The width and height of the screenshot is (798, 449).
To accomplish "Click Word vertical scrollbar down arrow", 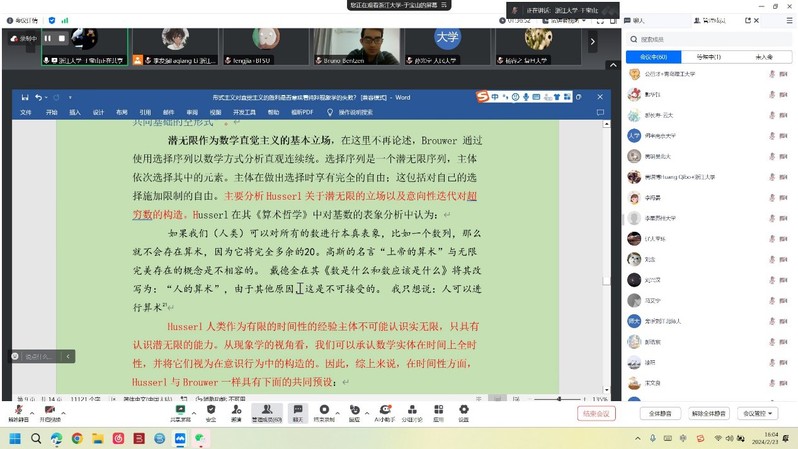I will click(x=606, y=390).
